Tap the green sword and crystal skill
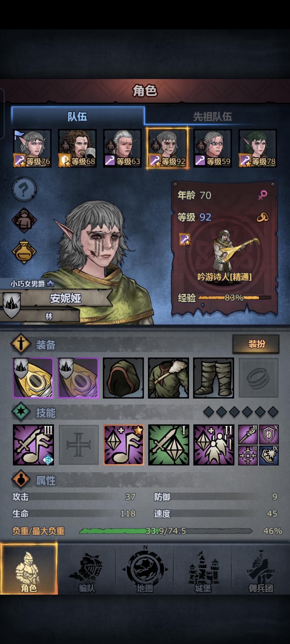Image resolution: width=290 pixels, height=644 pixels. [x=168, y=445]
